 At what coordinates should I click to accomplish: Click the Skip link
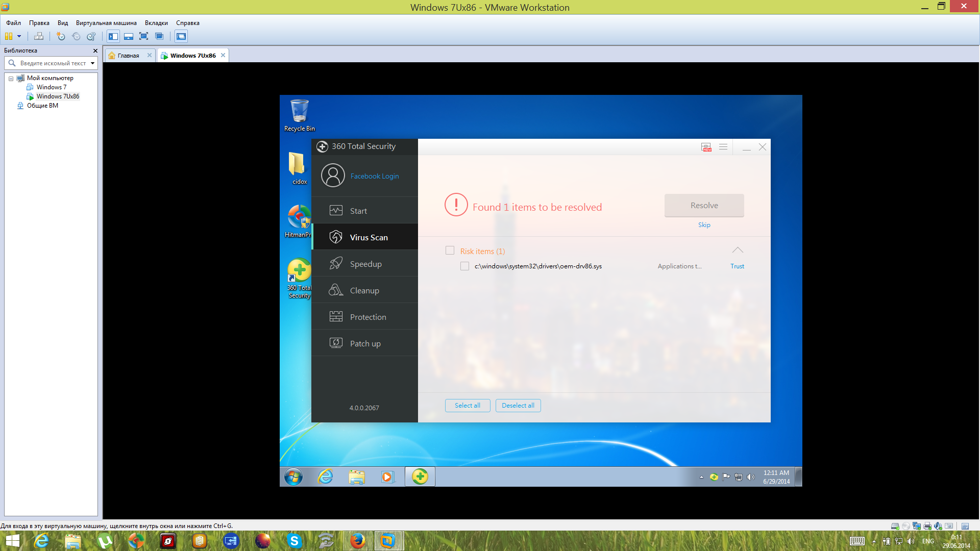pos(704,225)
